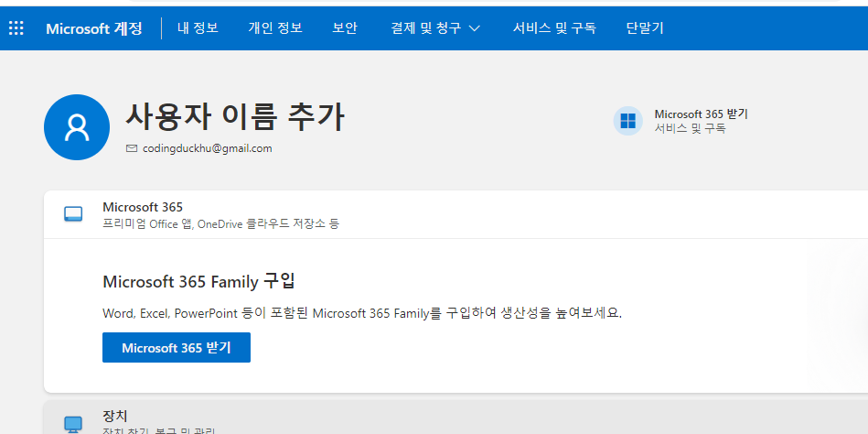Image resolution: width=868 pixels, height=434 pixels.
Task: Click the Microsoft 365 card header title
Action: [x=143, y=207]
